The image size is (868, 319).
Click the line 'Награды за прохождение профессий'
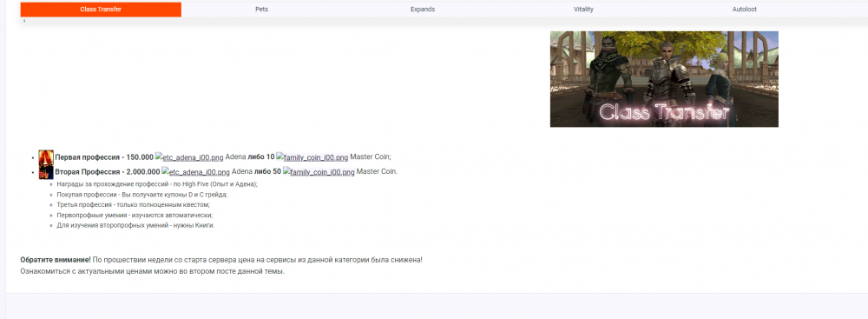157,183
